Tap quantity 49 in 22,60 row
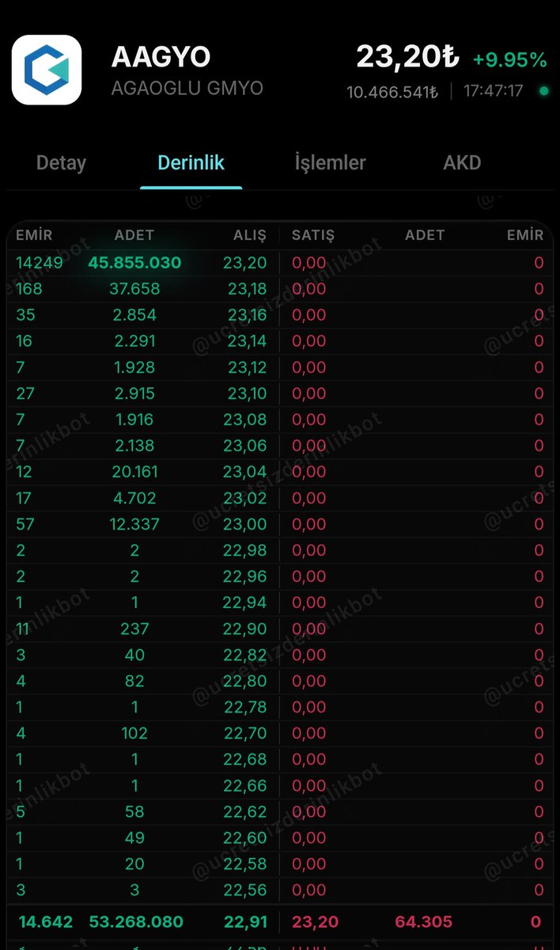Viewport: 560px width, 950px height. [134, 838]
